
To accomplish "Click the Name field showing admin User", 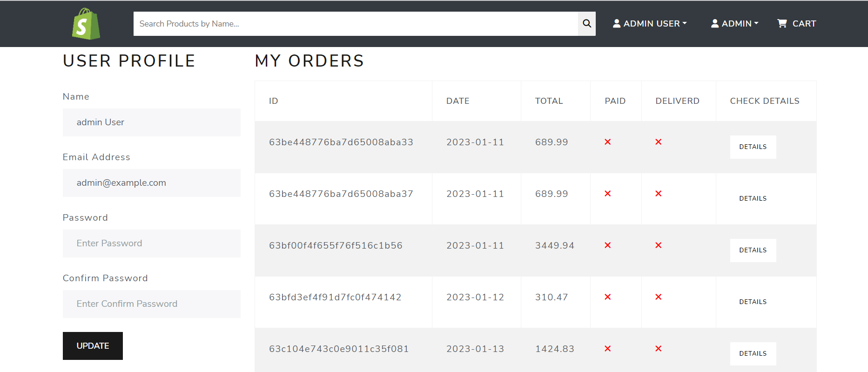I will [x=151, y=122].
